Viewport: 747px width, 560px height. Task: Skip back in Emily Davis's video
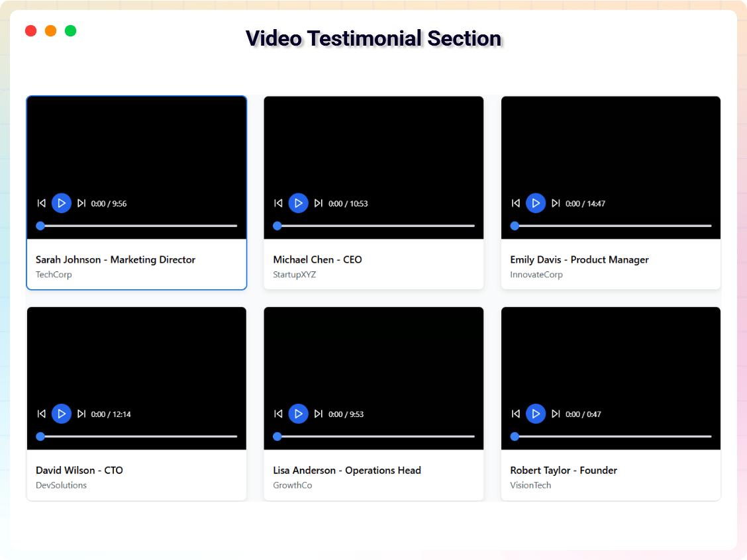[515, 203]
